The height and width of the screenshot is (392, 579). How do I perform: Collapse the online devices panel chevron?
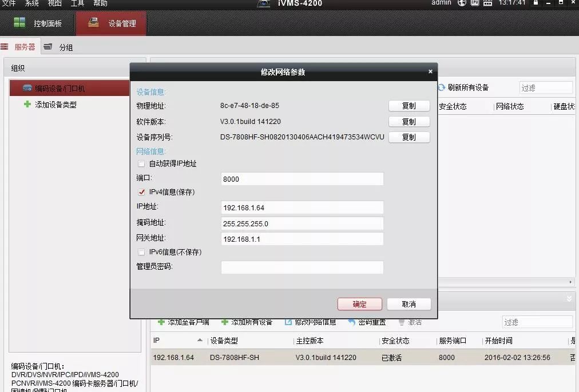[569, 299]
